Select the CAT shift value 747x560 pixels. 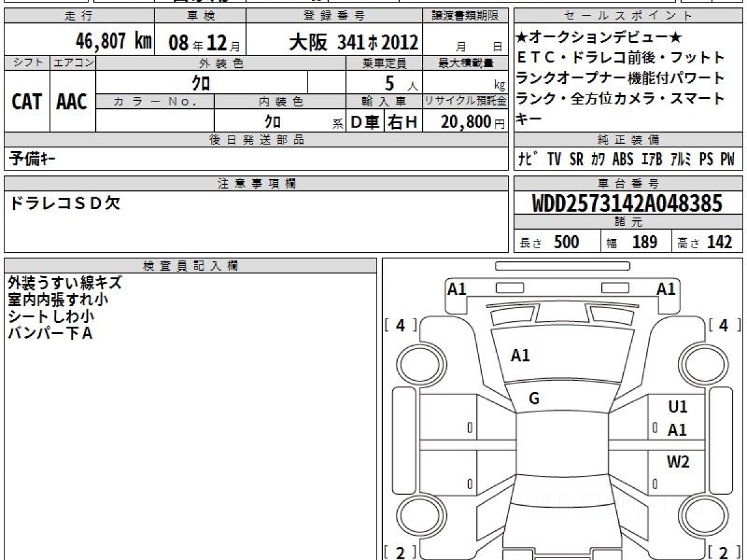click(27, 102)
